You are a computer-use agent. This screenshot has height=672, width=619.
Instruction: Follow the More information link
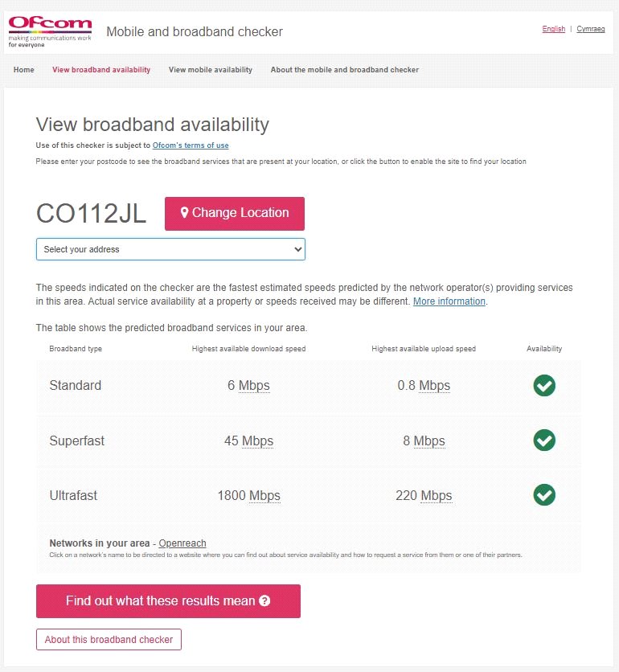[449, 301]
